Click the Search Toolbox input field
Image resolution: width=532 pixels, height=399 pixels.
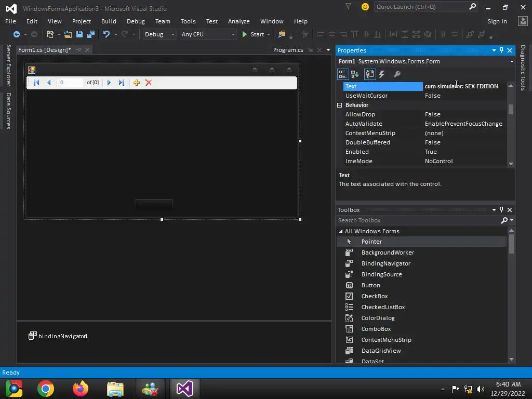tap(418, 220)
